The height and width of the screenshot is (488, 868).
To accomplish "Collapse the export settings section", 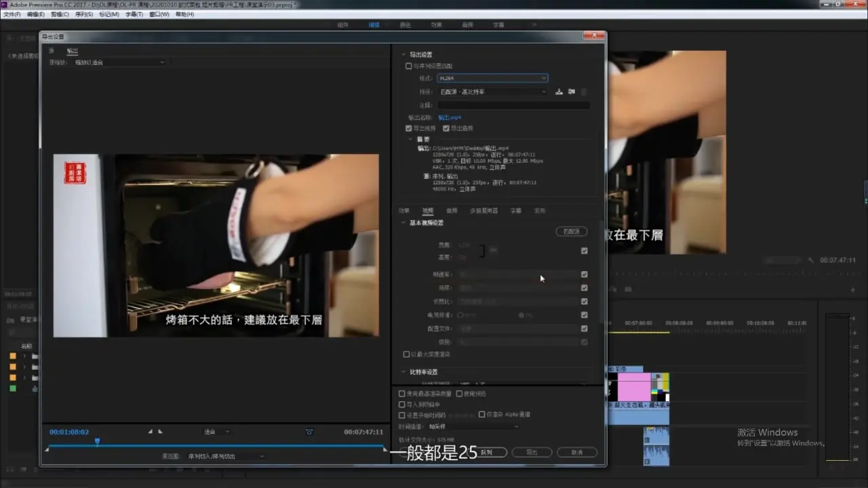I will tap(404, 54).
